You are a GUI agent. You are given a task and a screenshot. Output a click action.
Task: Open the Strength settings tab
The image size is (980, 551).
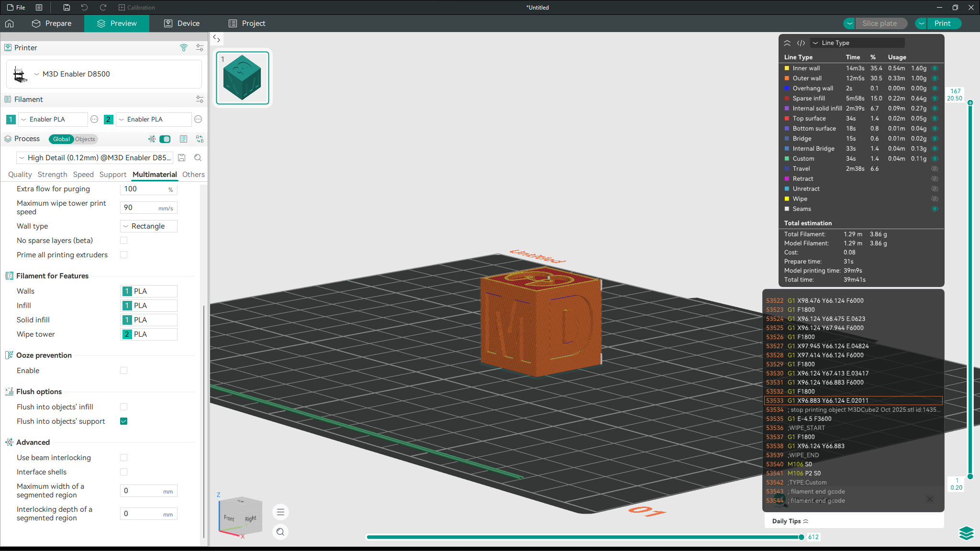52,175
